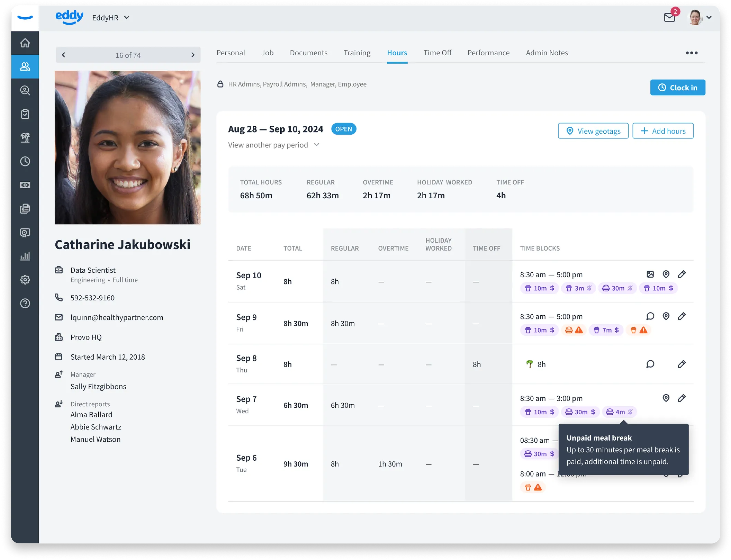The image size is (731, 560).
Task: Open the user profile avatar menu
Action: tap(700, 17)
